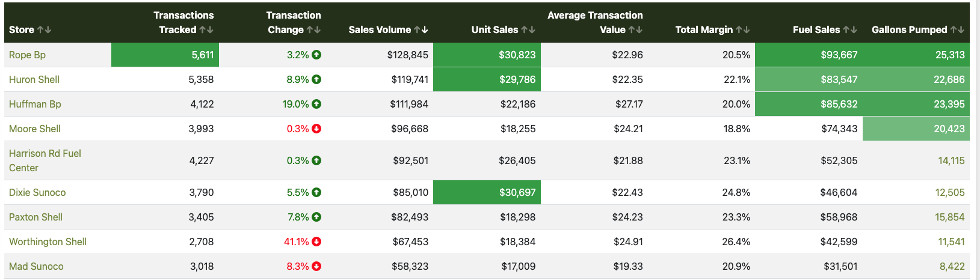Sort by Unit Sales arrows icon
980x280 pixels.
coord(528,29)
